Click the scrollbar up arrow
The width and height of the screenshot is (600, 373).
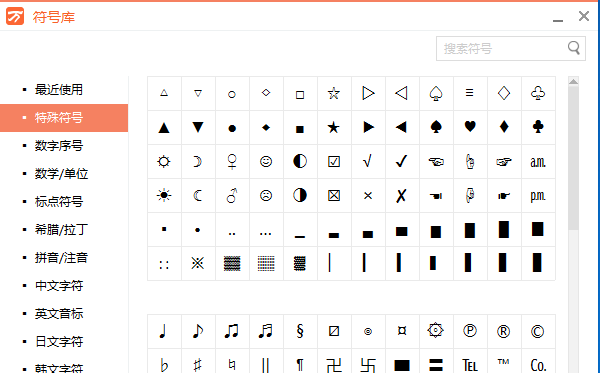(573, 81)
